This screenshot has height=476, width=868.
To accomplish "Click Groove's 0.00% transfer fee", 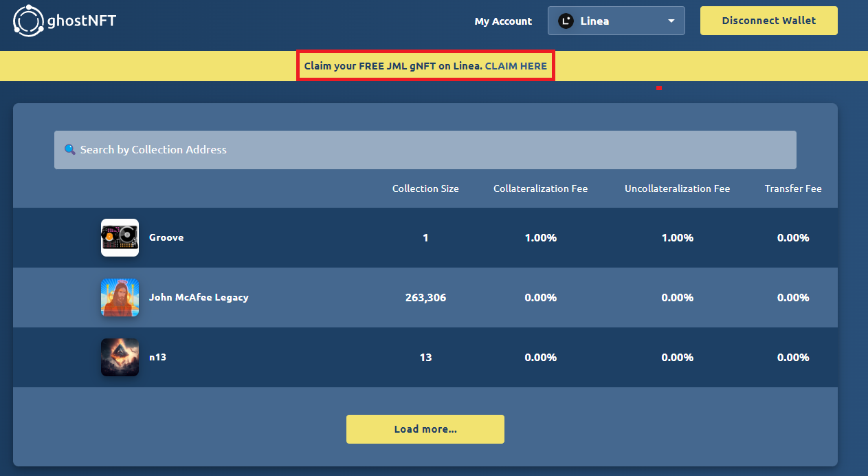I will click(x=793, y=238).
